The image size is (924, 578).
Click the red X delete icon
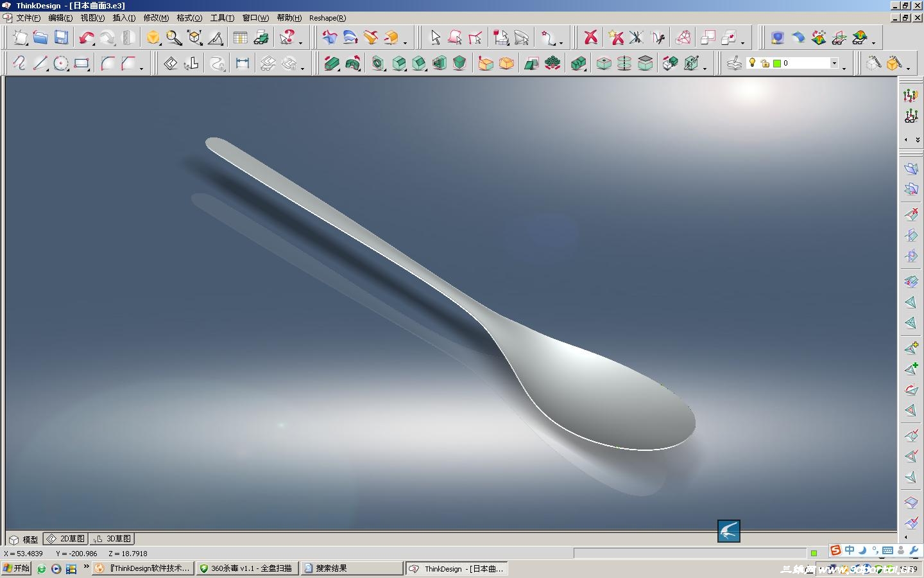[590, 38]
